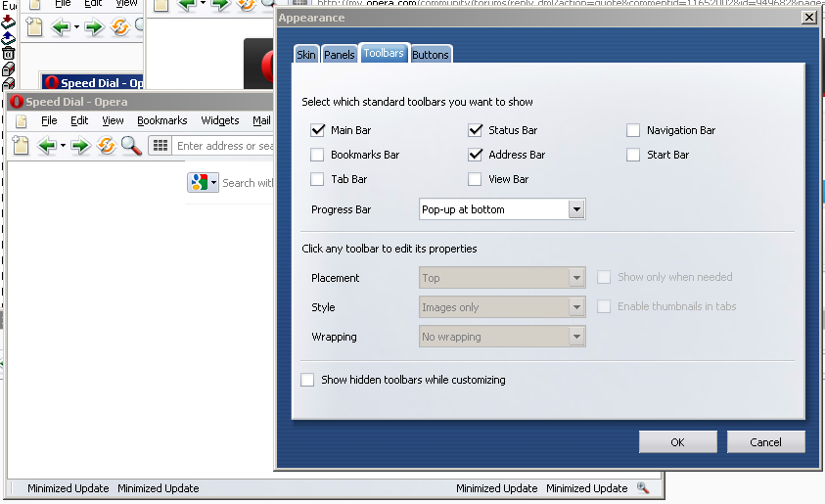The image size is (825, 504).
Task: Click Search with field on Speed Dial page
Action: tap(248, 183)
